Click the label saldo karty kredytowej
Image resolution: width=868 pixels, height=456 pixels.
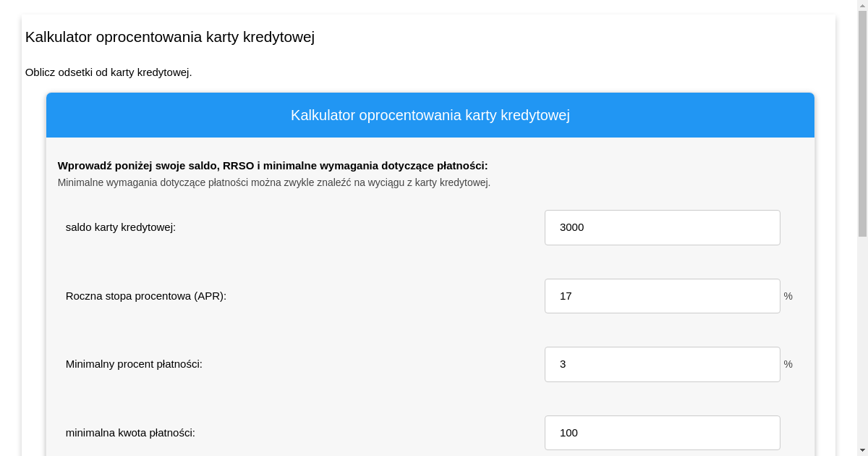120,227
